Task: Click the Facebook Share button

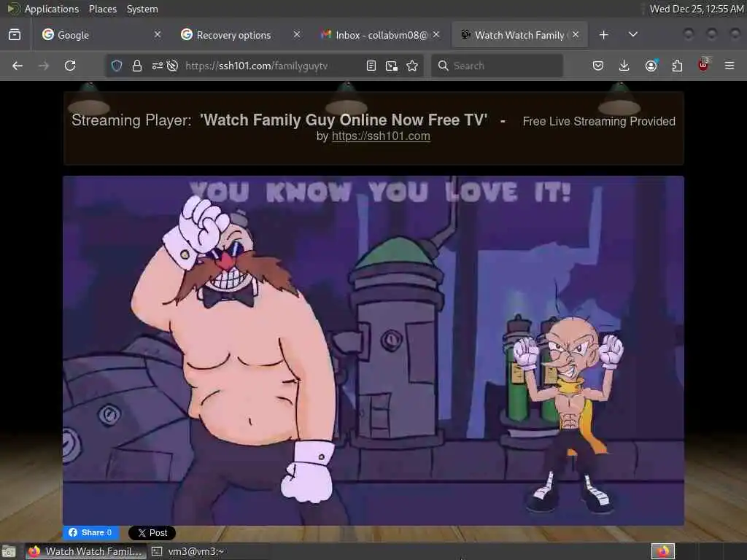Action: pos(90,532)
